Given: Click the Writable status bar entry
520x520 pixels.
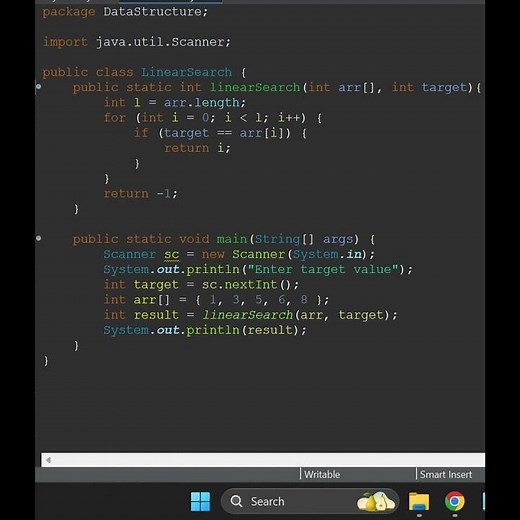Looking at the screenshot, I should [x=322, y=474].
